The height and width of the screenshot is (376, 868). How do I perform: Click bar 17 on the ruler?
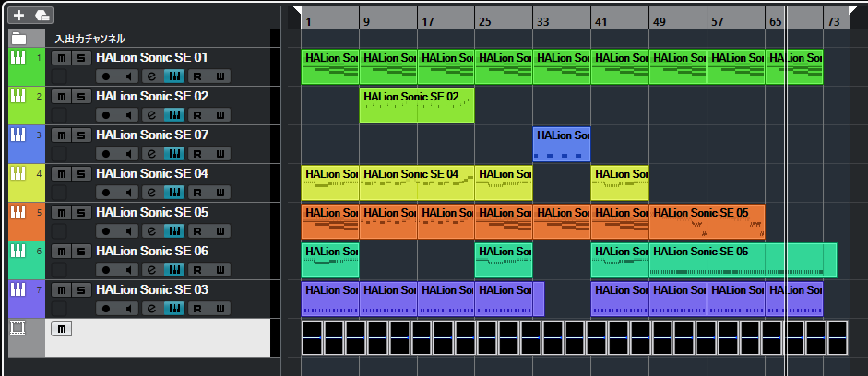pyautogui.click(x=428, y=23)
